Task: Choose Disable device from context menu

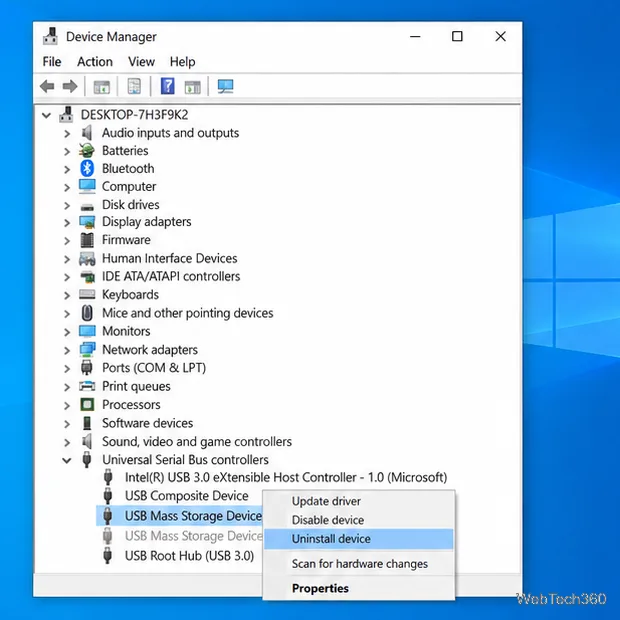Action: click(359, 520)
